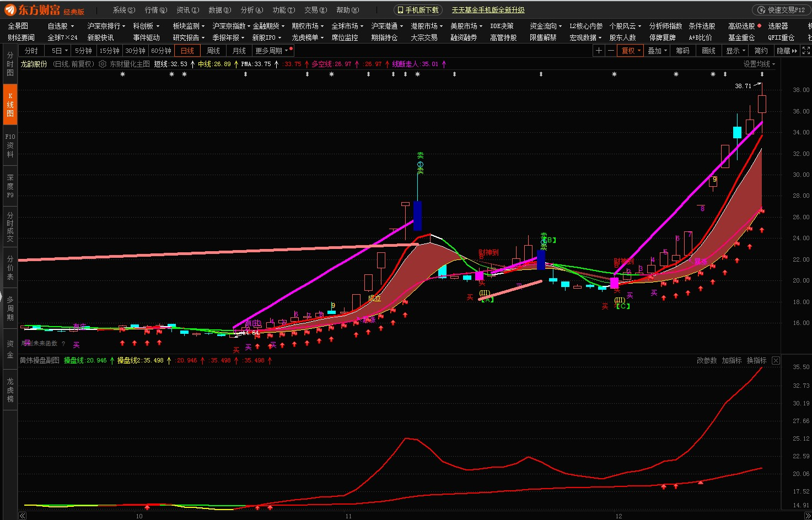Open the 系统(S) menu
The width and height of the screenshot is (812, 520).
(x=124, y=10)
